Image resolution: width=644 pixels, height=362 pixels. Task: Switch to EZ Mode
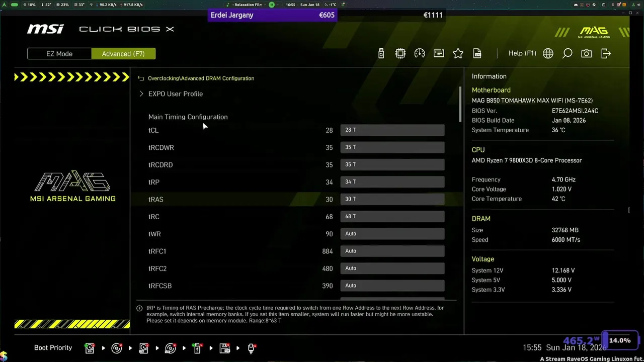tap(59, 54)
